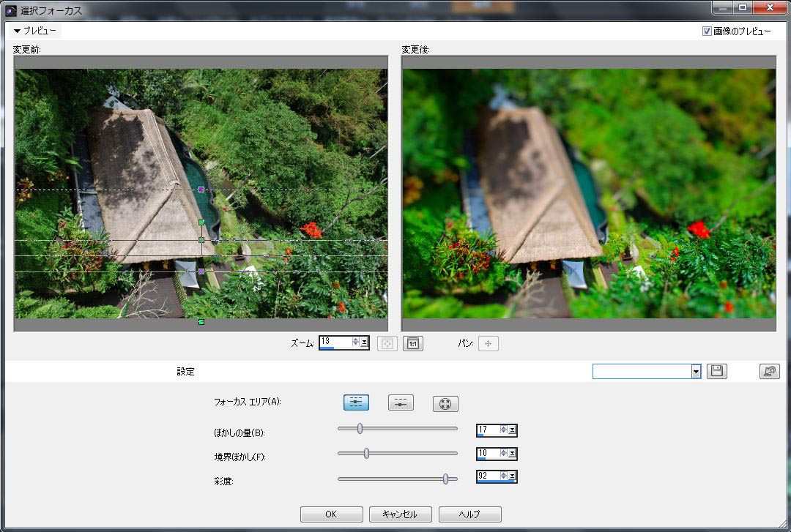This screenshot has width=791, height=532.
Task: Reset settings to default
Action: coord(769,372)
